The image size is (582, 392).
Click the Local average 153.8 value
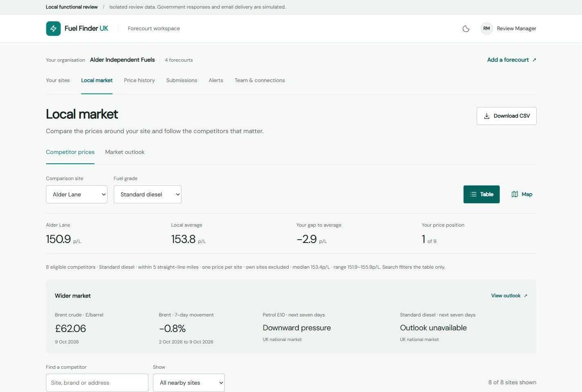[183, 239]
